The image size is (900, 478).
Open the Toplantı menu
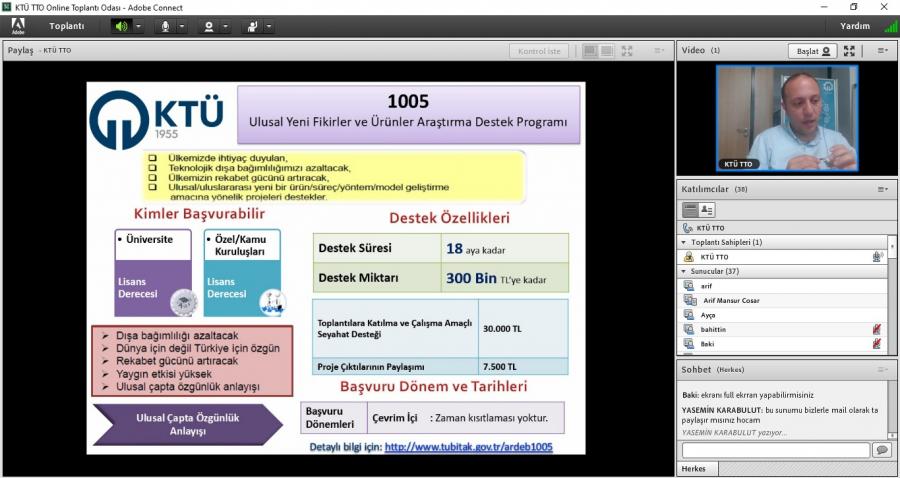point(67,26)
